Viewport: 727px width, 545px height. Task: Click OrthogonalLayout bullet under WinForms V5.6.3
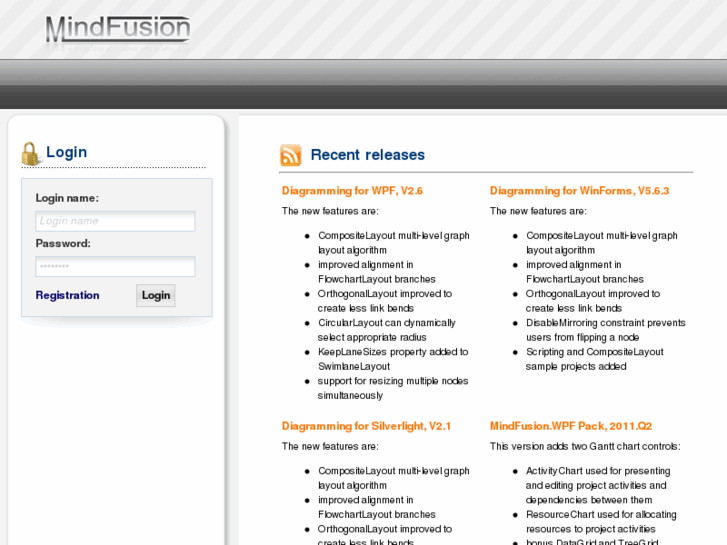pyautogui.click(x=593, y=301)
